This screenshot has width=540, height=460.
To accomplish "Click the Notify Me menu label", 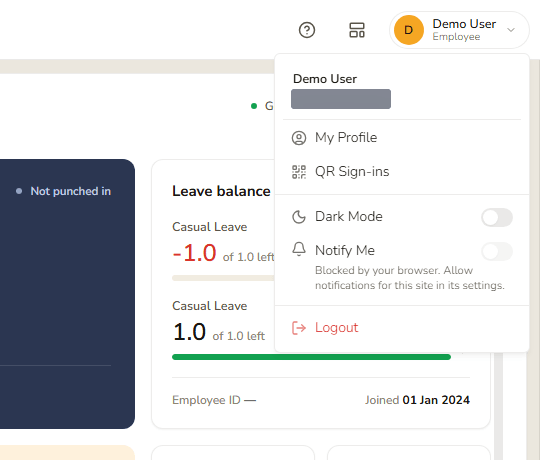I will [x=345, y=250].
